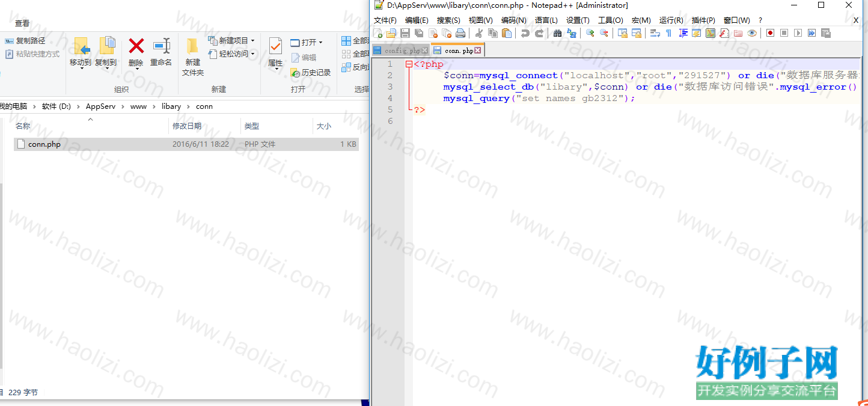This screenshot has height=406, width=868.
Task: Click the eye monitoring icon
Action: point(752,33)
